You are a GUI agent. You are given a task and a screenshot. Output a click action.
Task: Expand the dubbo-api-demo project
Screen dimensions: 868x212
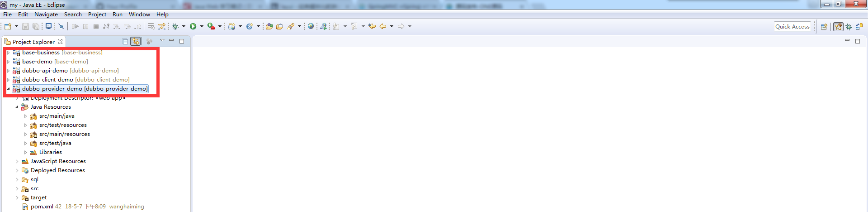pos(8,71)
